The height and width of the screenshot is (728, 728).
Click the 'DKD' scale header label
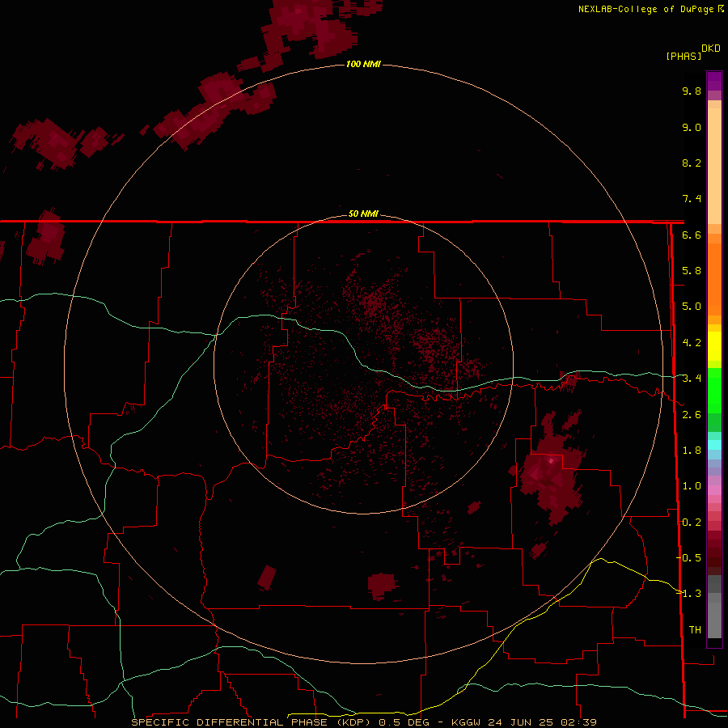(711, 49)
